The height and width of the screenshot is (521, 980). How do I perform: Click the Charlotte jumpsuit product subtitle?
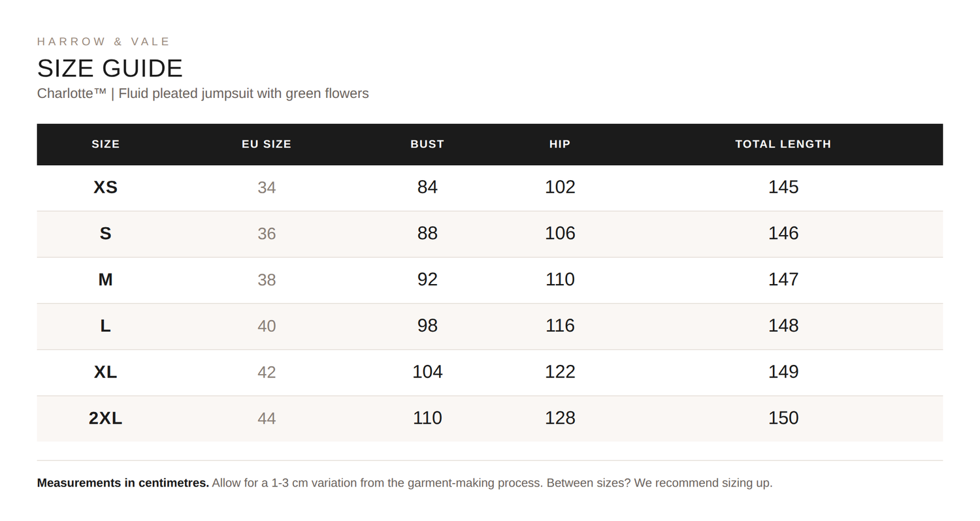[x=203, y=93]
